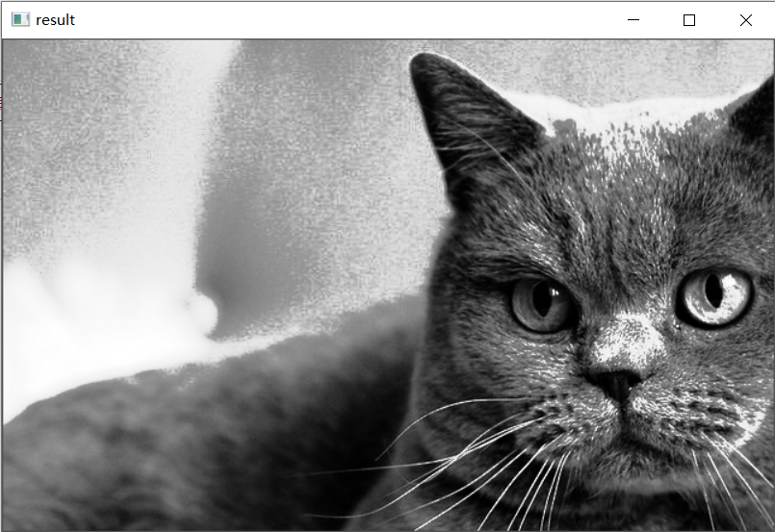Click the cat's eye near the right edge

coord(715,295)
